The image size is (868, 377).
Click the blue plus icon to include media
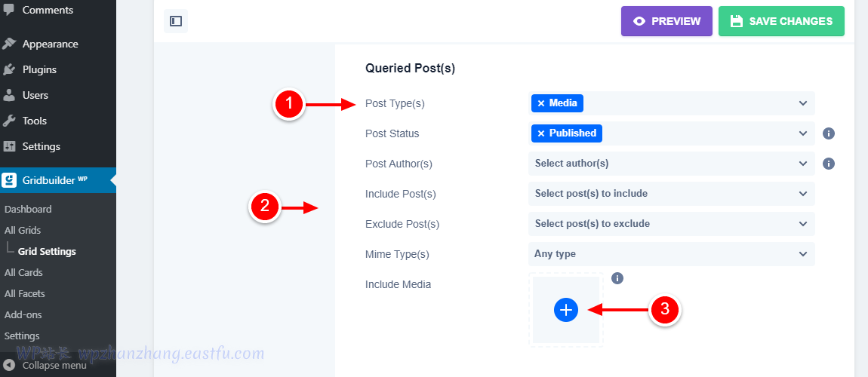coord(566,309)
